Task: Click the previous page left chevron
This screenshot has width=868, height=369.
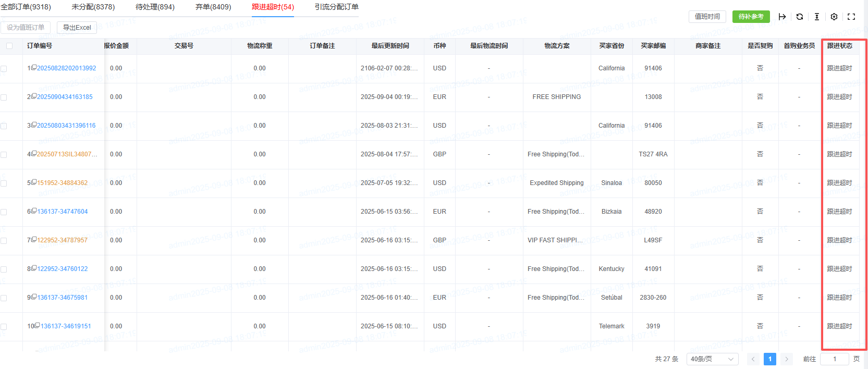Action: [753, 359]
